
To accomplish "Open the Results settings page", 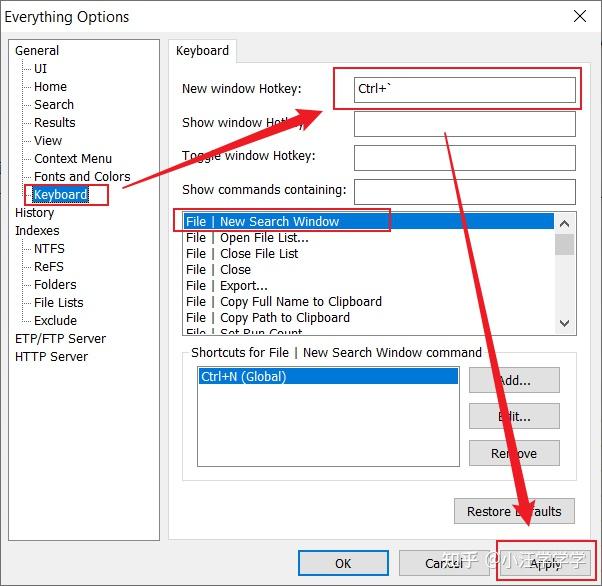I will coord(55,122).
